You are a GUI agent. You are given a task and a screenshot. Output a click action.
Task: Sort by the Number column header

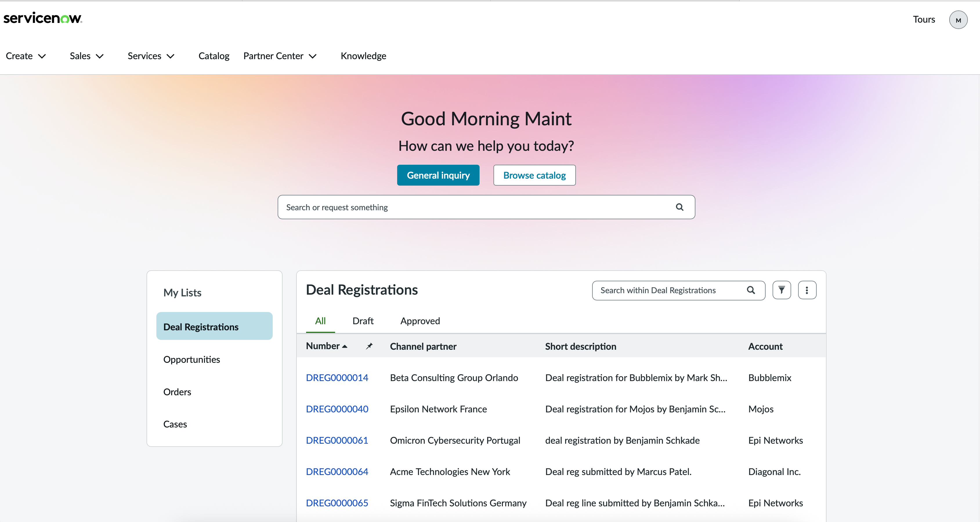coord(326,346)
